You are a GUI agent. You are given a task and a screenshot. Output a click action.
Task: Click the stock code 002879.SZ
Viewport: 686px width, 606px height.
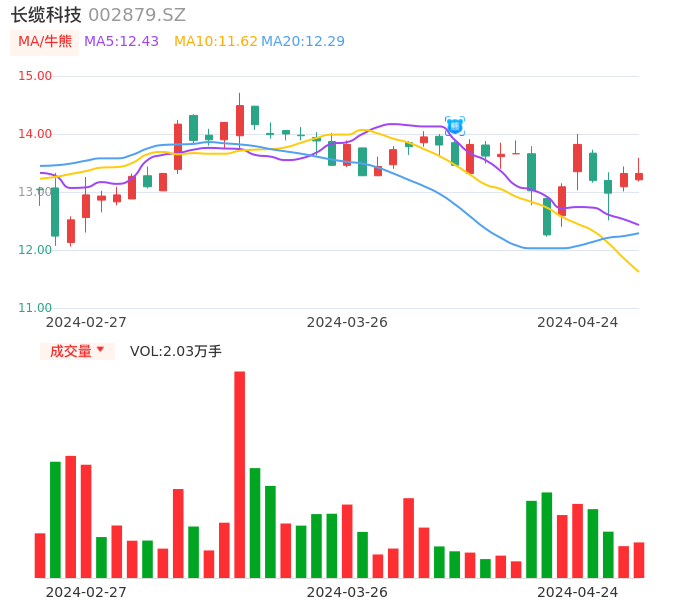point(137,15)
